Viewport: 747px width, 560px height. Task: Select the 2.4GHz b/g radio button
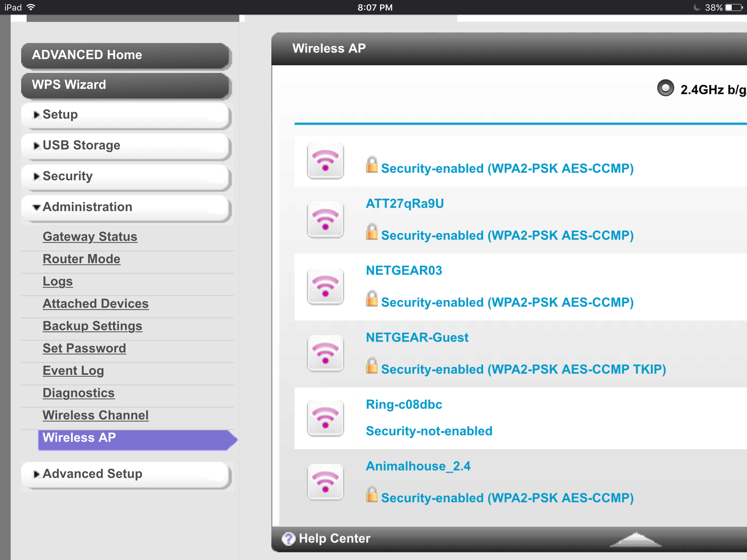point(666,87)
